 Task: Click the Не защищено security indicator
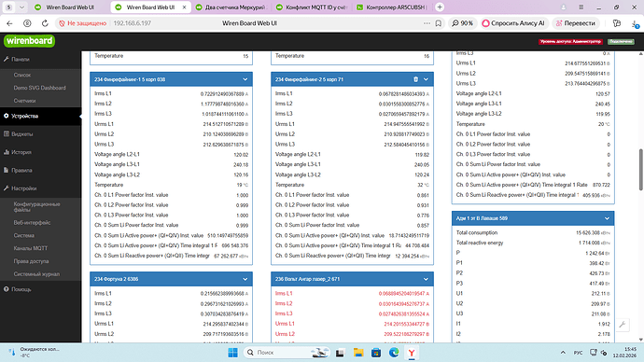pos(82,23)
